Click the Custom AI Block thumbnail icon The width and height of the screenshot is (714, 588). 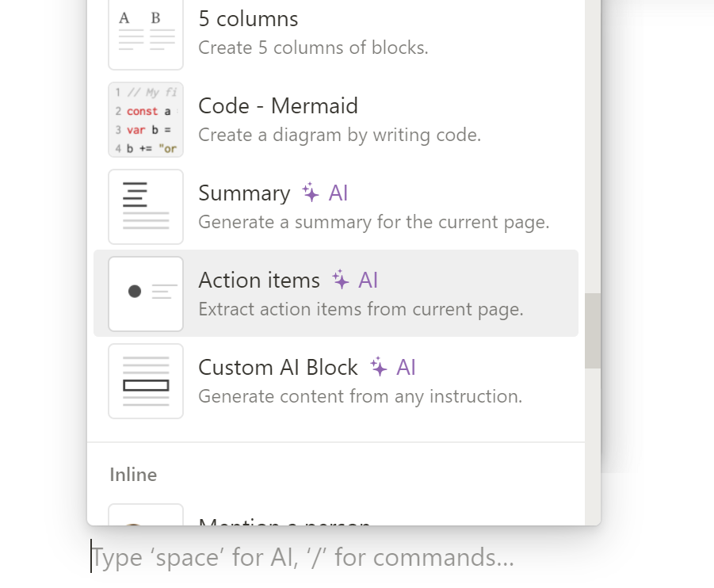(146, 381)
